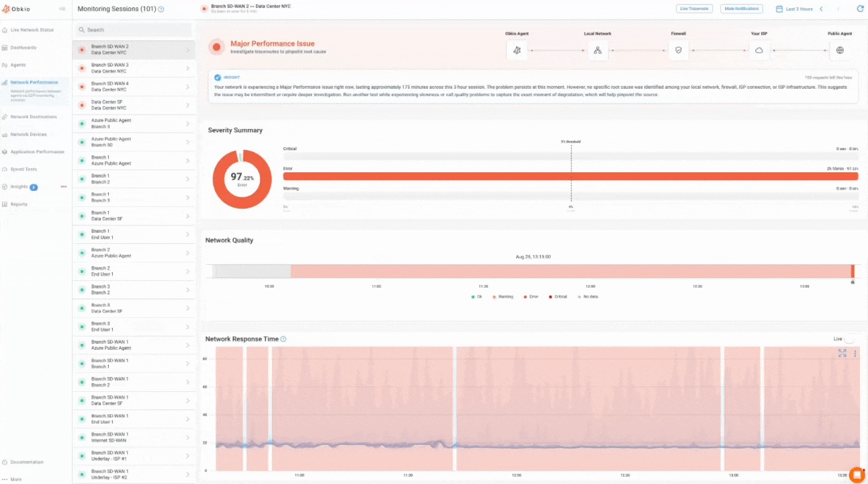
Task: Click the Insight badge icon
Action: click(218, 78)
